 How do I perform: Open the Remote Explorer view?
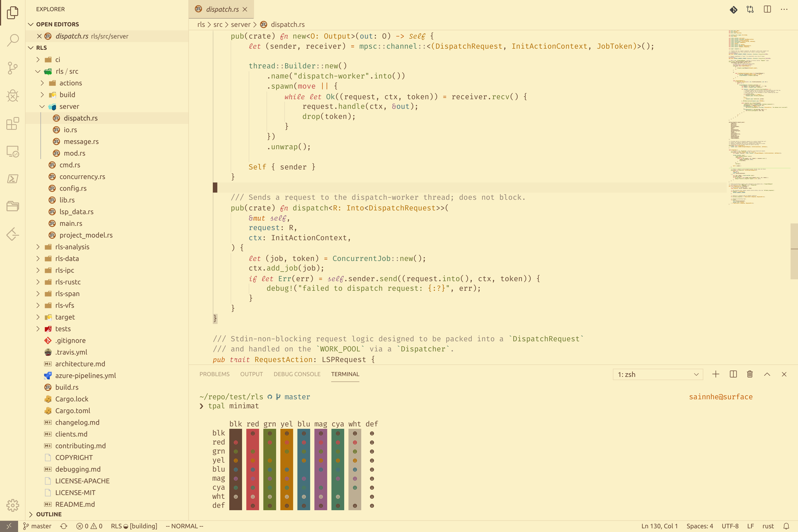(x=13, y=151)
